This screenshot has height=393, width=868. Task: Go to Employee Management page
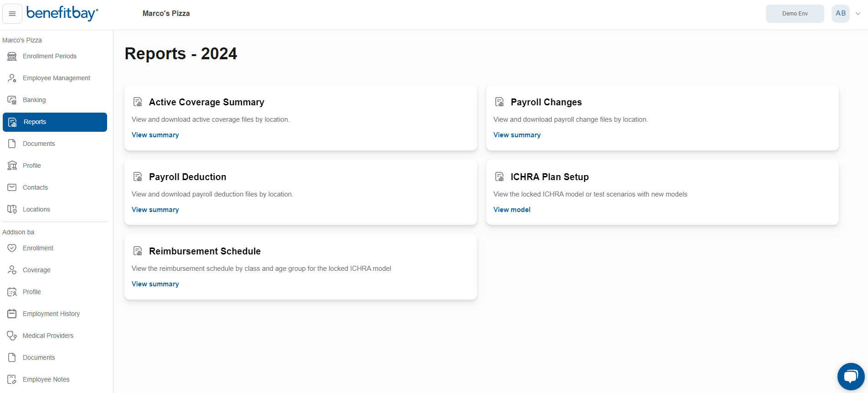[55, 78]
